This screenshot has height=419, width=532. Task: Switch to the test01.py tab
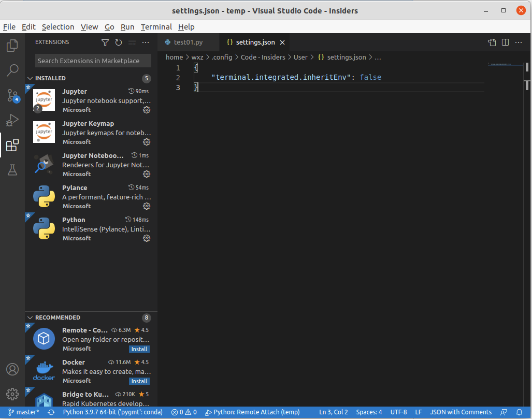(x=188, y=42)
